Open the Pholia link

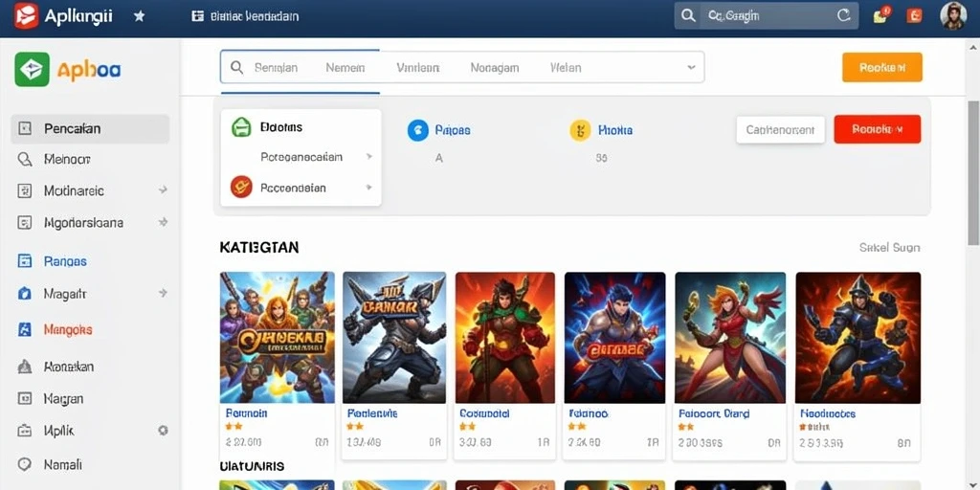615,130
